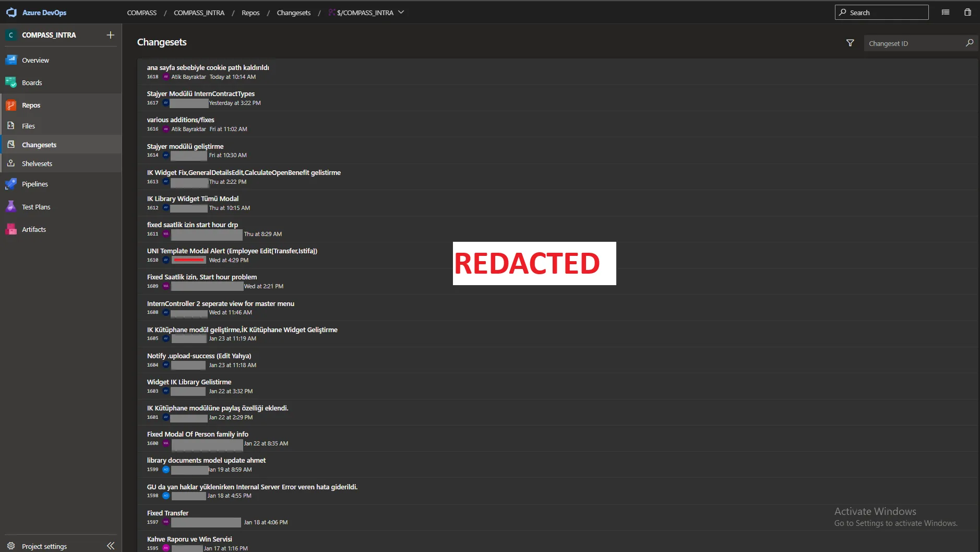The image size is (980, 552).
Task: Open the work items list icon in header
Action: coord(945,12)
